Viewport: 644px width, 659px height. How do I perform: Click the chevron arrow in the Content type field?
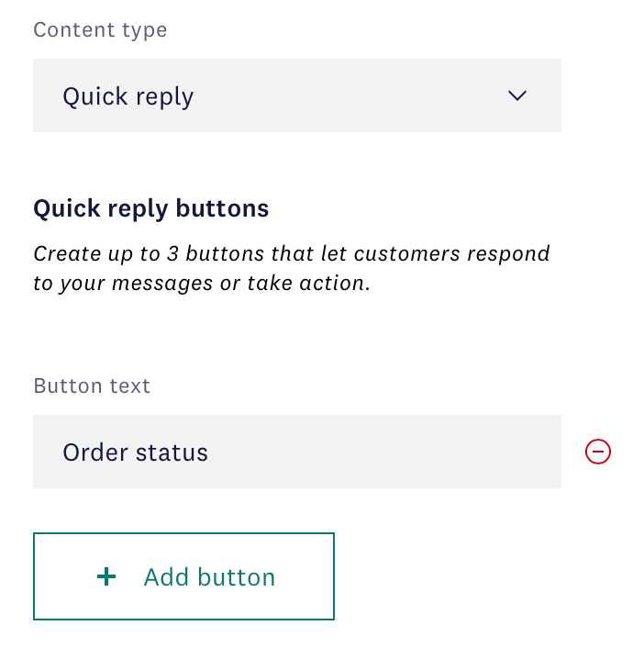517,95
